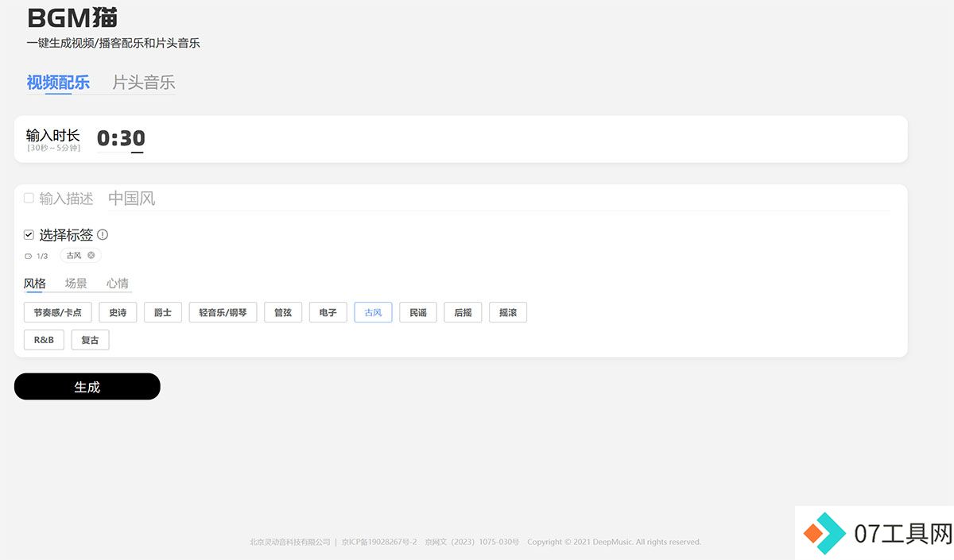Select the 复古 style tag
Viewport: 954px width, 560px height.
pos(91,340)
